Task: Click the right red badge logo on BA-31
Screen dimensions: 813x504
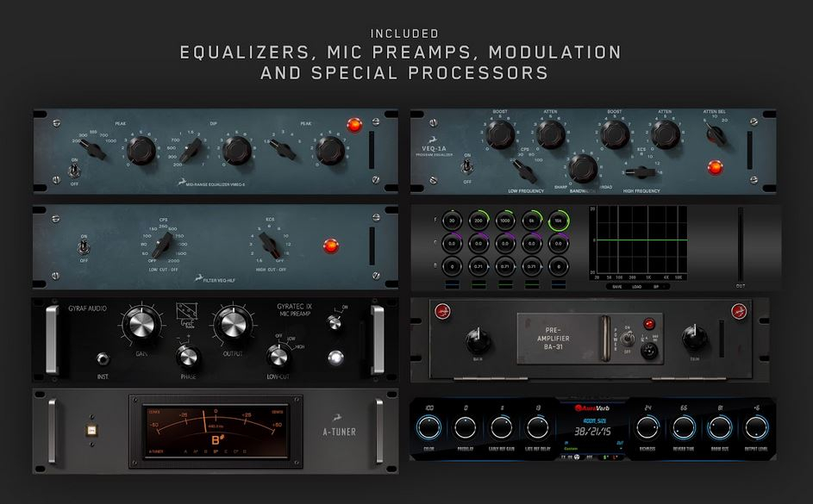Action: point(739,311)
